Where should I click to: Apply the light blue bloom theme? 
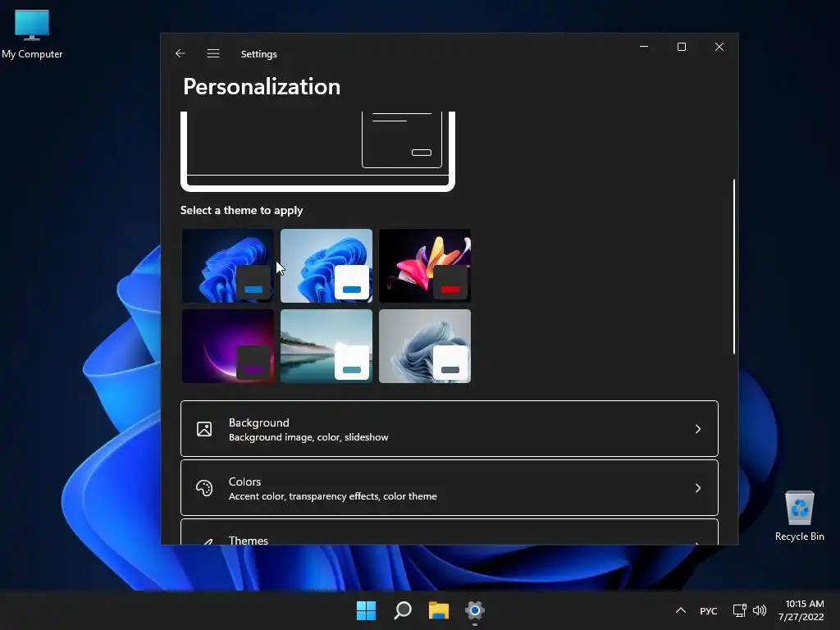[326, 266]
